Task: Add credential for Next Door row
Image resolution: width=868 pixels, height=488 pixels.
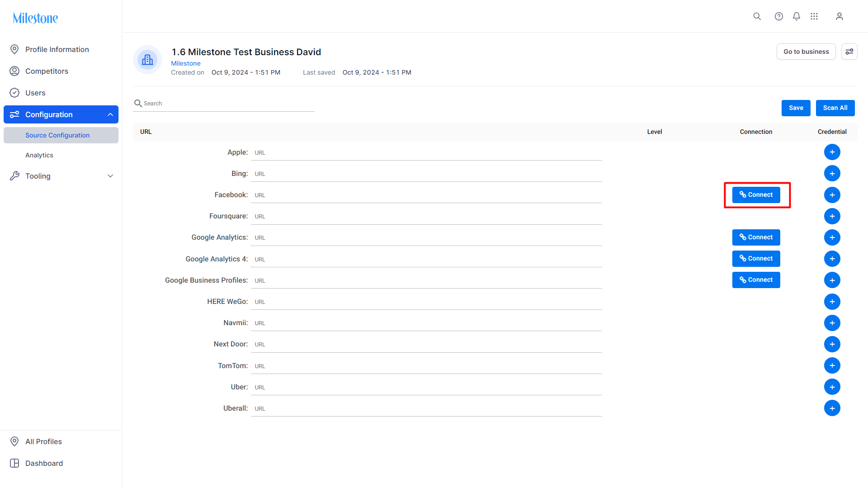Action: [x=832, y=344]
